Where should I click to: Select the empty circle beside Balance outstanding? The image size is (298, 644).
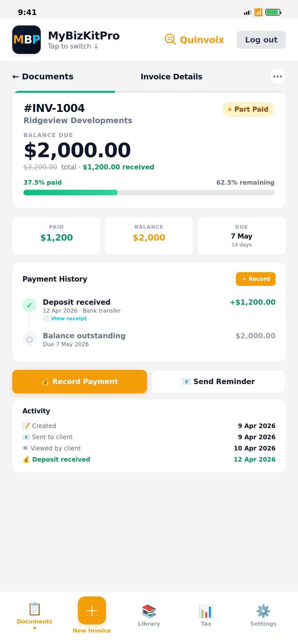tap(29, 339)
